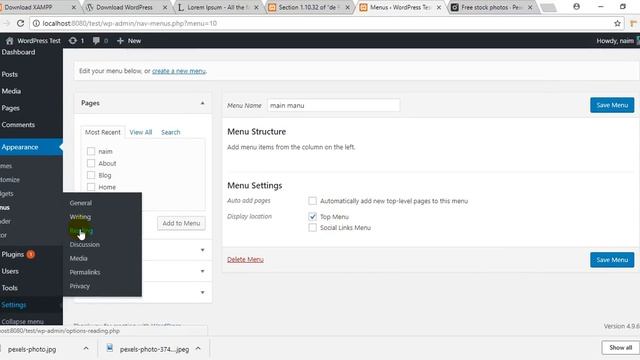Open Writing settings from submenu

click(80, 217)
